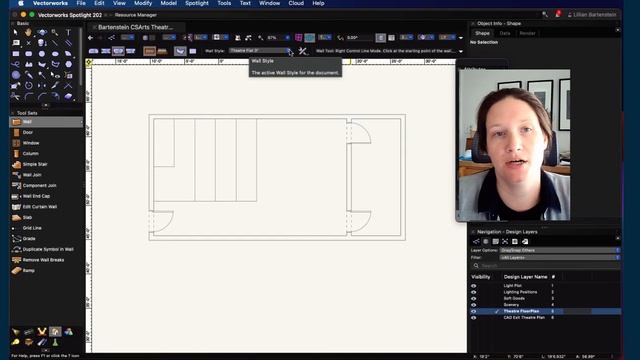Select the Callout tool

(16, 43)
